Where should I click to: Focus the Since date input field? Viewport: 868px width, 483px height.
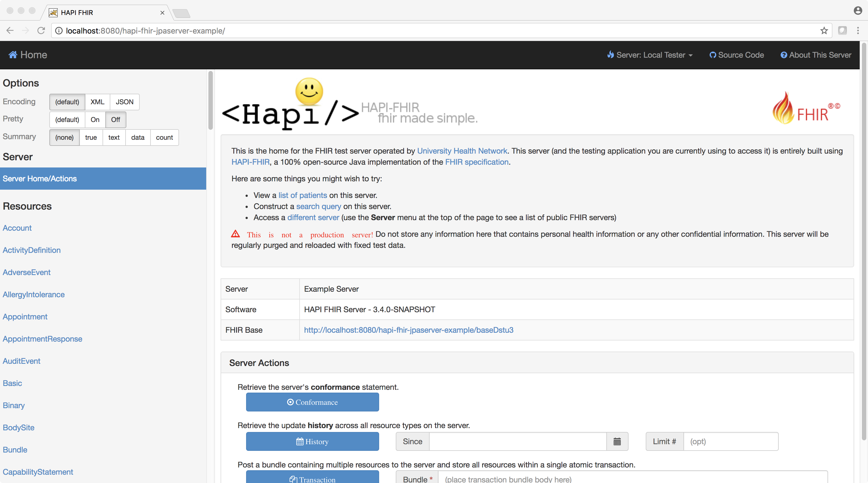518,441
